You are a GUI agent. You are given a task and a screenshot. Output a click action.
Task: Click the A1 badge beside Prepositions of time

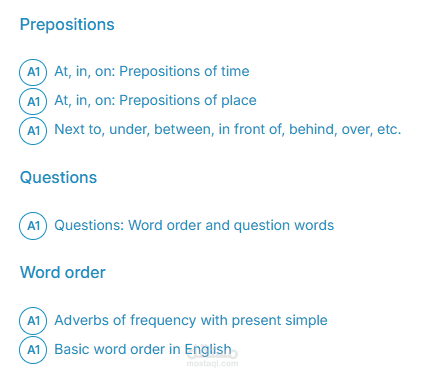pyautogui.click(x=33, y=72)
